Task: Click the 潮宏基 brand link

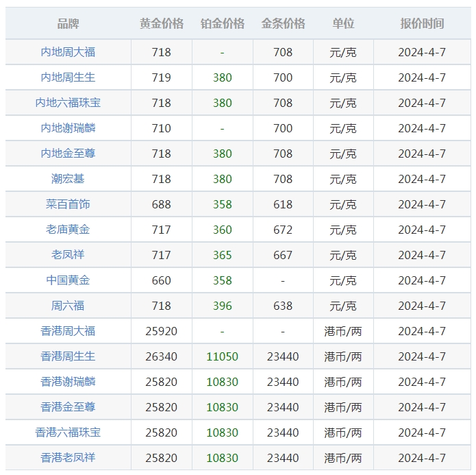Action: 68,179
